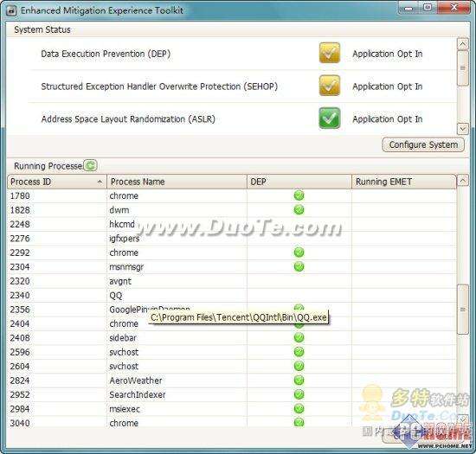Viewport: 476px width, 454px height.
Task: Open the Configure System dialog
Action: [423, 144]
